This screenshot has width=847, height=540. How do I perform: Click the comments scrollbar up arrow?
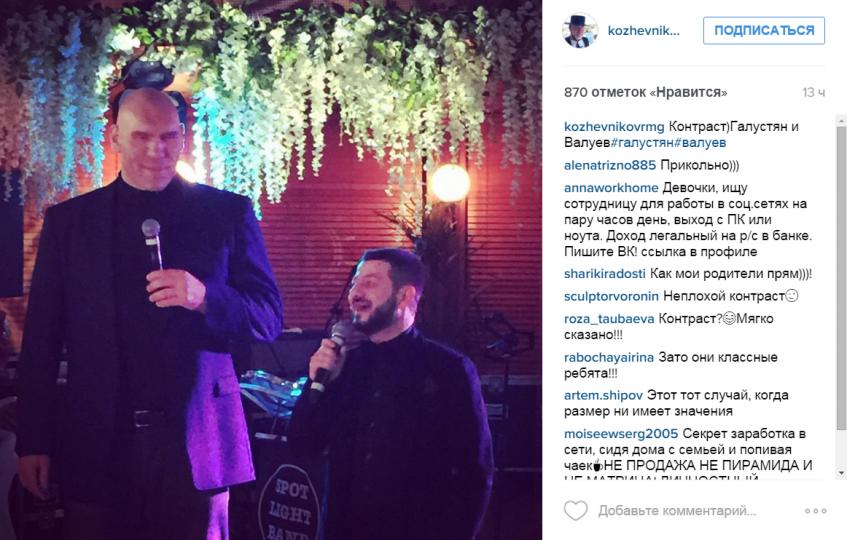[x=841, y=119]
